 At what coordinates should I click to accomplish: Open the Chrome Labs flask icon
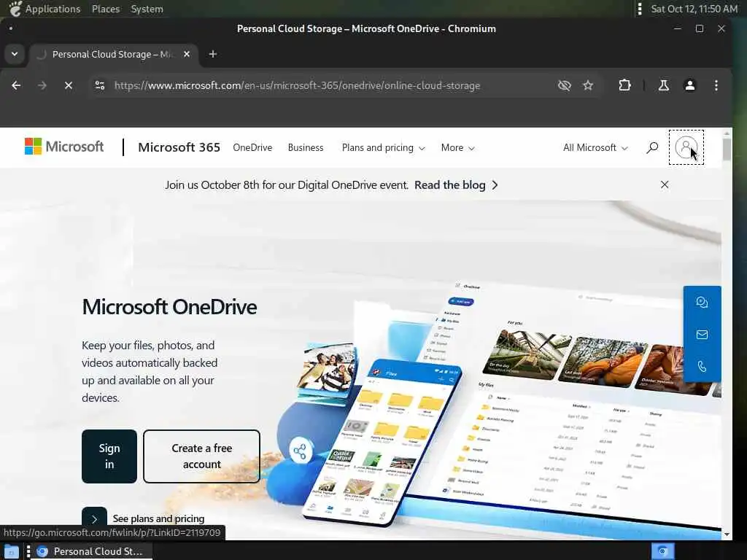coord(663,85)
